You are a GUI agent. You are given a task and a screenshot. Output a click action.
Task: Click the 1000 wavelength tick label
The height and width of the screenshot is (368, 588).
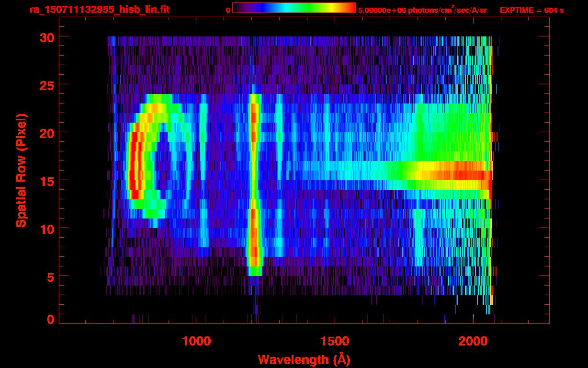click(196, 341)
